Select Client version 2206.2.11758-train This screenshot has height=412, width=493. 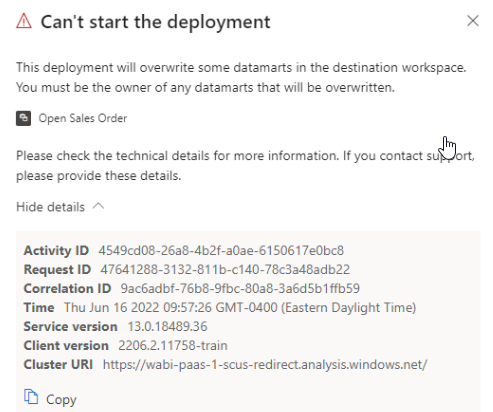click(x=173, y=346)
